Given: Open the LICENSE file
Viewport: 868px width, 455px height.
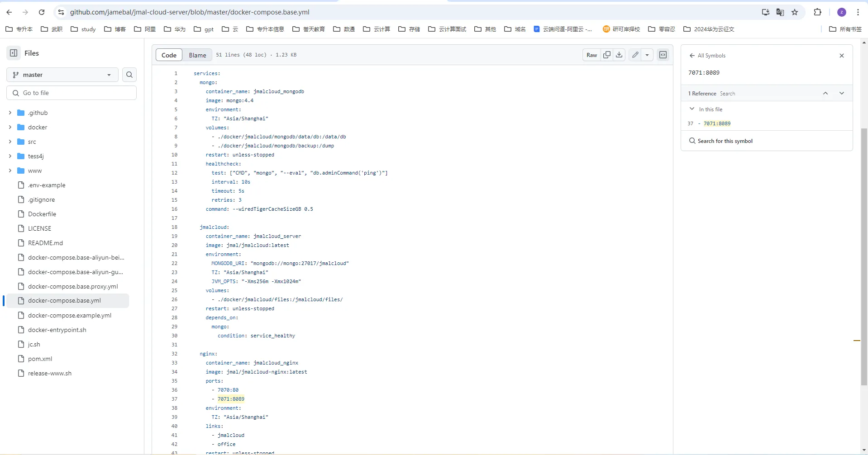Looking at the screenshot, I should 39,228.
